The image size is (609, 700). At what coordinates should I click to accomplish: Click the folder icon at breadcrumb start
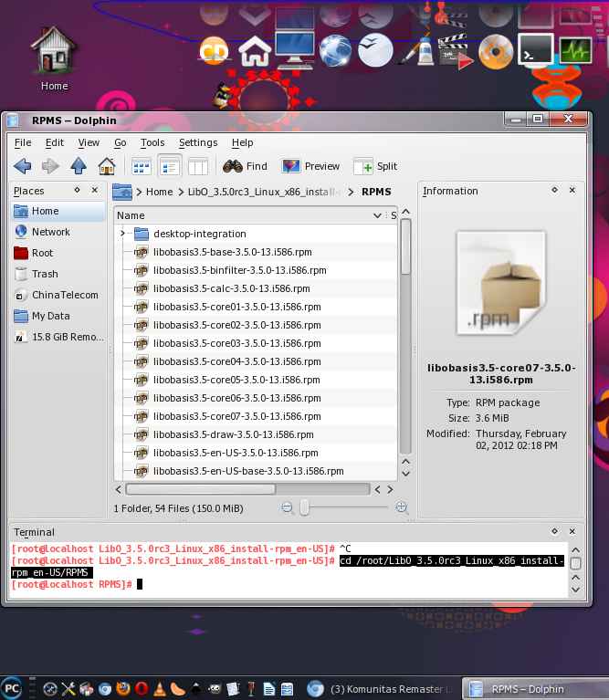pos(122,192)
